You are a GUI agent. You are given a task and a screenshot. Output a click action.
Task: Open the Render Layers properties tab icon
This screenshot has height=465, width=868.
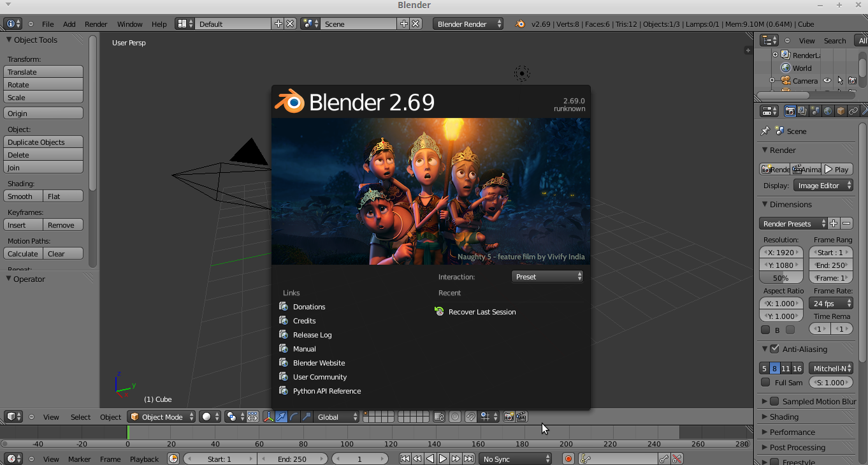click(x=803, y=111)
